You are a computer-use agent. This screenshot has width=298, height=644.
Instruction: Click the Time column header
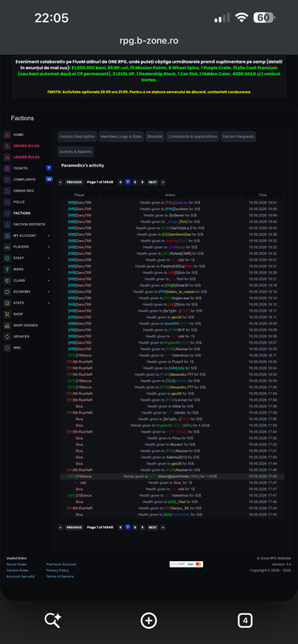click(x=263, y=195)
